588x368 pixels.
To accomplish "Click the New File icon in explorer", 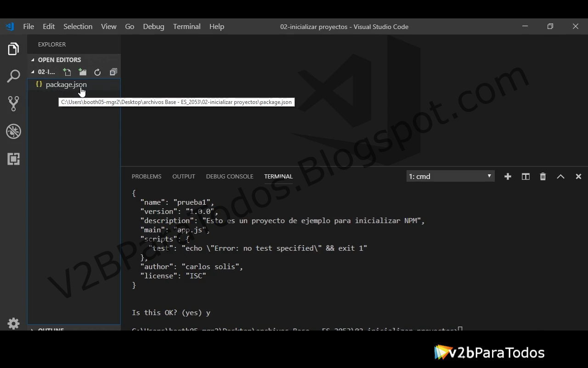I will click(x=67, y=72).
